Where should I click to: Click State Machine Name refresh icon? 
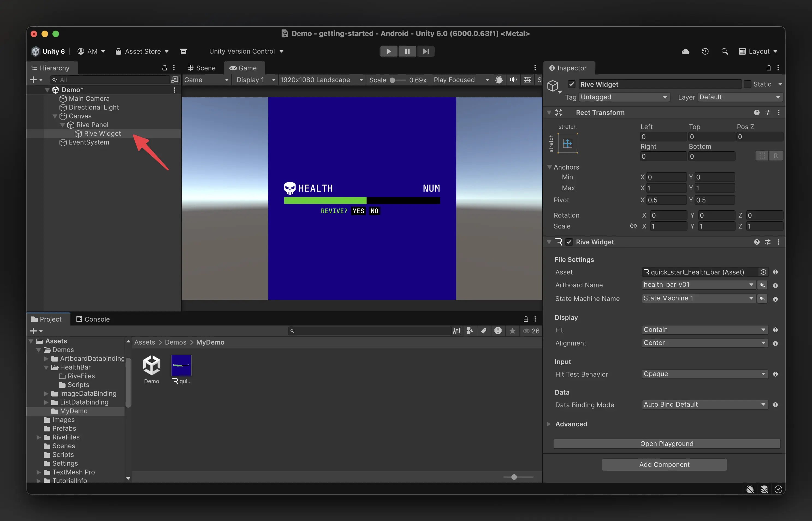coord(762,299)
